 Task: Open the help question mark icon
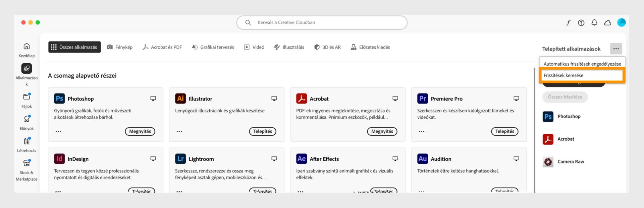tap(581, 22)
